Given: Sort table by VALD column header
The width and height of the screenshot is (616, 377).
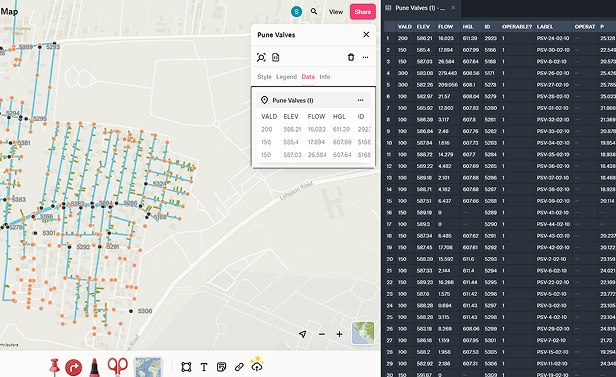Looking at the screenshot, I should pyautogui.click(x=405, y=27).
